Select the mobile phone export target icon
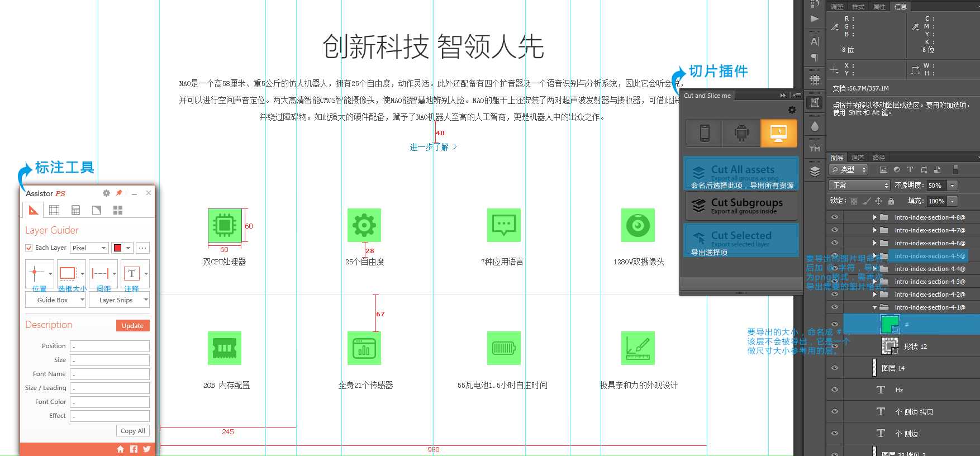The width and height of the screenshot is (980, 456). [705, 133]
